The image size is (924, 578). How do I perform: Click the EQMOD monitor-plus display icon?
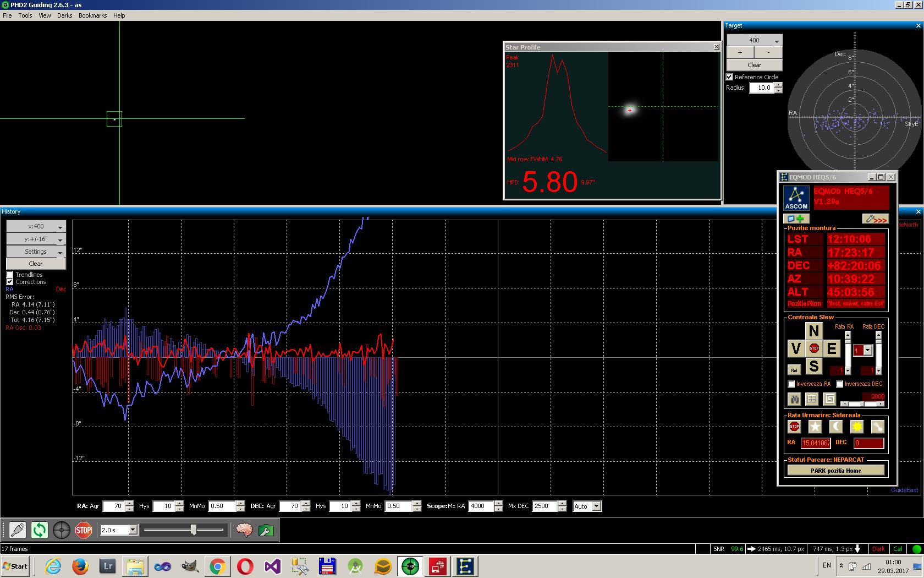[796, 219]
